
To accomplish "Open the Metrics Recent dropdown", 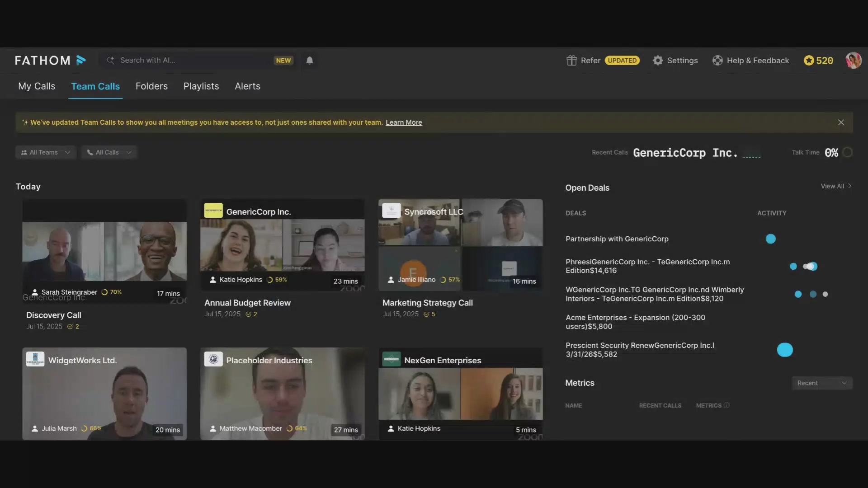I will pyautogui.click(x=822, y=383).
